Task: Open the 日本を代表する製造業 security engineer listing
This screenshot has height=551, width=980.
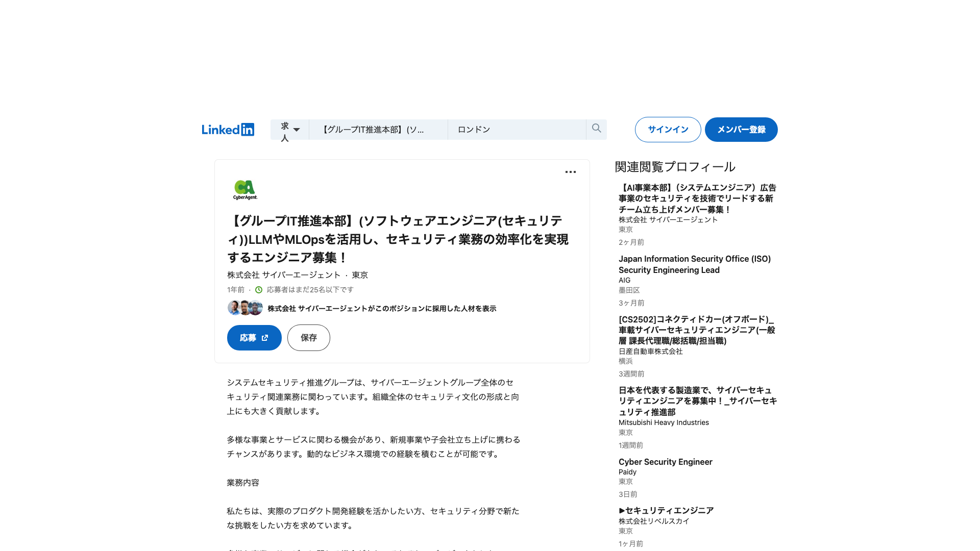Action: (x=698, y=401)
